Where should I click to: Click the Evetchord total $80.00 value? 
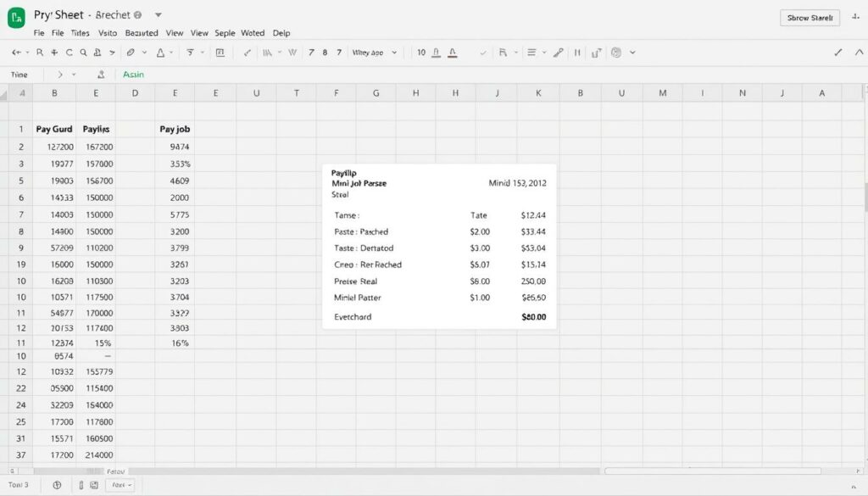click(534, 317)
